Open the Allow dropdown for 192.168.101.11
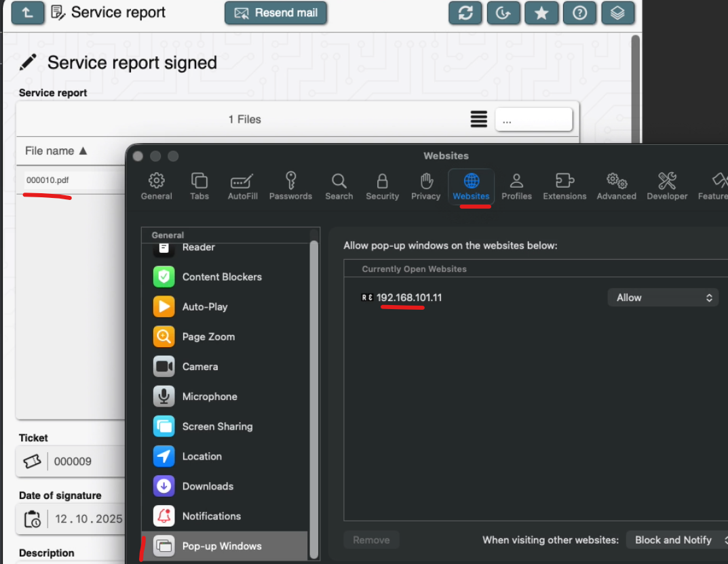Image resolution: width=728 pixels, height=564 pixels. click(662, 298)
